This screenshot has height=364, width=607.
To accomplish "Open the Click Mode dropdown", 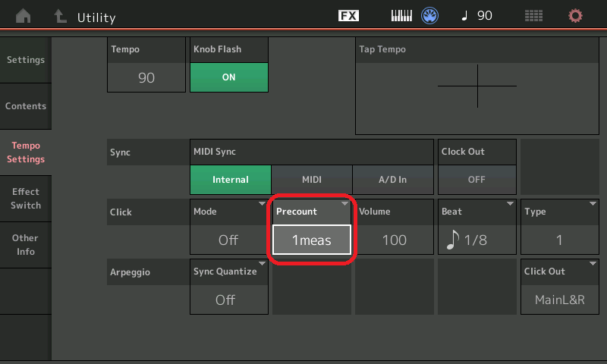I will [228, 227].
